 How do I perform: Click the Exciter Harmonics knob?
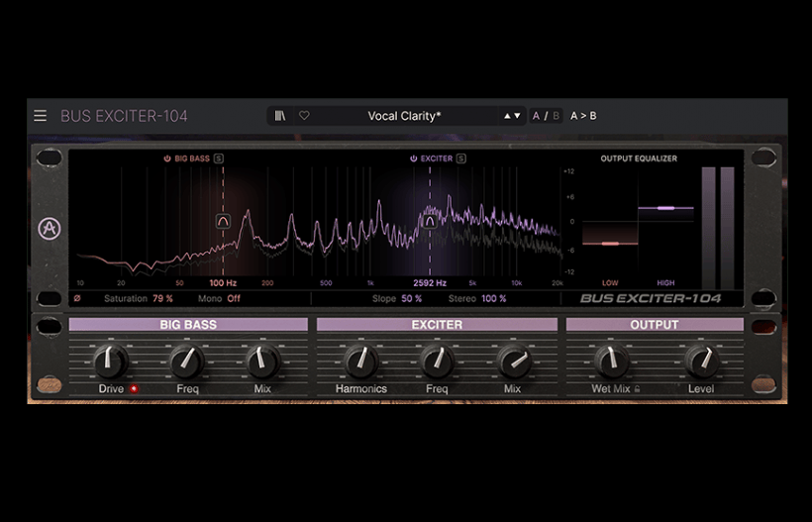[361, 361]
